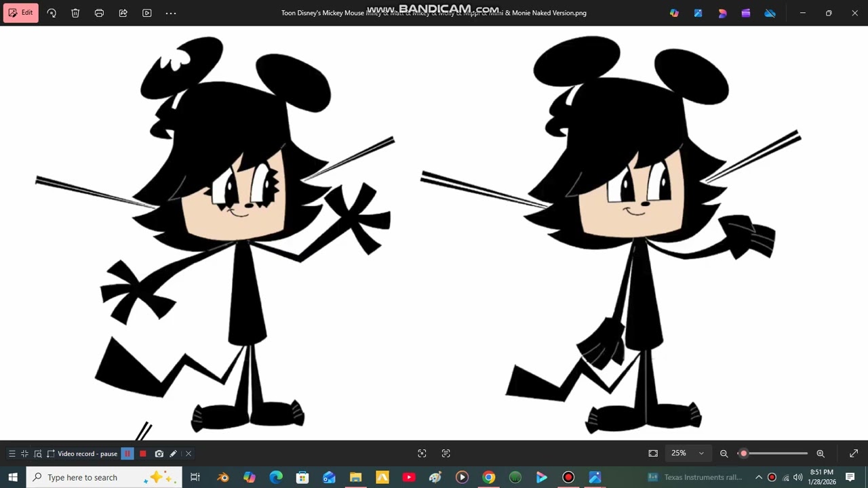The height and width of the screenshot is (488, 868).
Task: Zoom in with the plus magnifier
Action: pyautogui.click(x=821, y=453)
